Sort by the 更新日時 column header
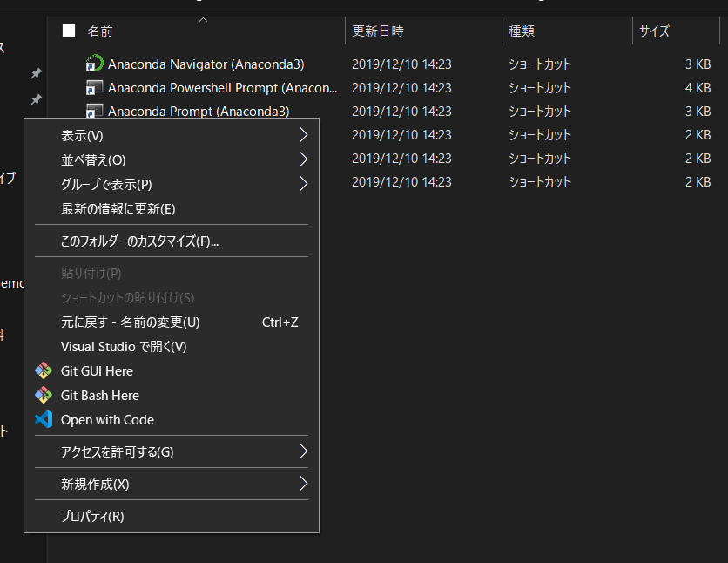The width and height of the screenshot is (728, 563). click(377, 31)
